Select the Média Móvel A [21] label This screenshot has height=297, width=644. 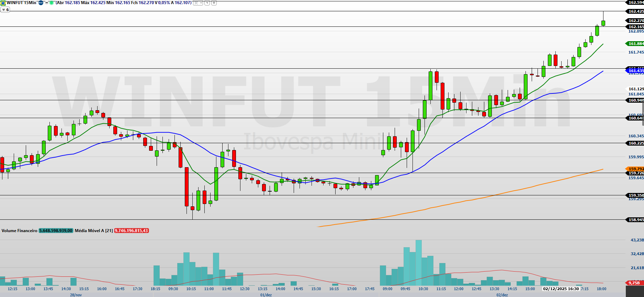click(93, 231)
